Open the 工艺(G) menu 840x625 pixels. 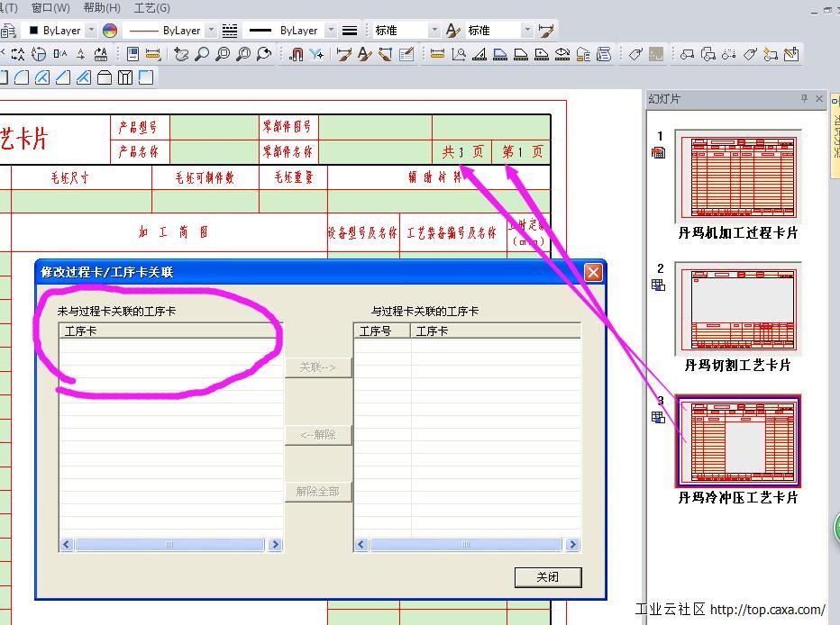pyautogui.click(x=151, y=8)
